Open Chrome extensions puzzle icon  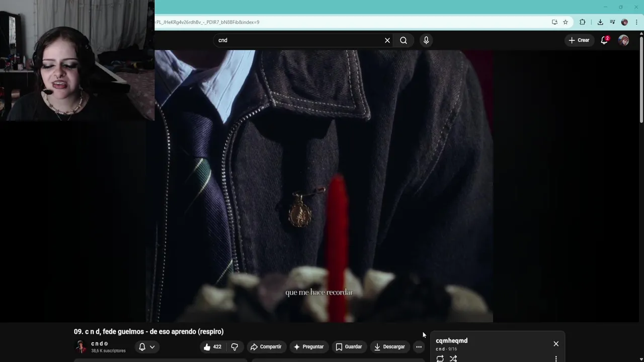click(x=583, y=22)
